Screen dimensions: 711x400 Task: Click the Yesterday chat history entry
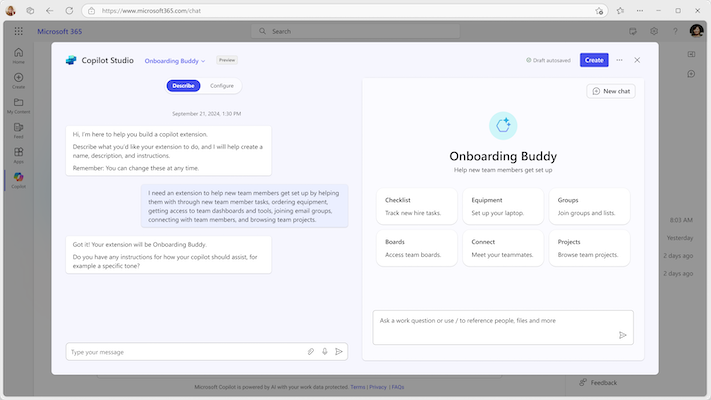click(x=680, y=238)
